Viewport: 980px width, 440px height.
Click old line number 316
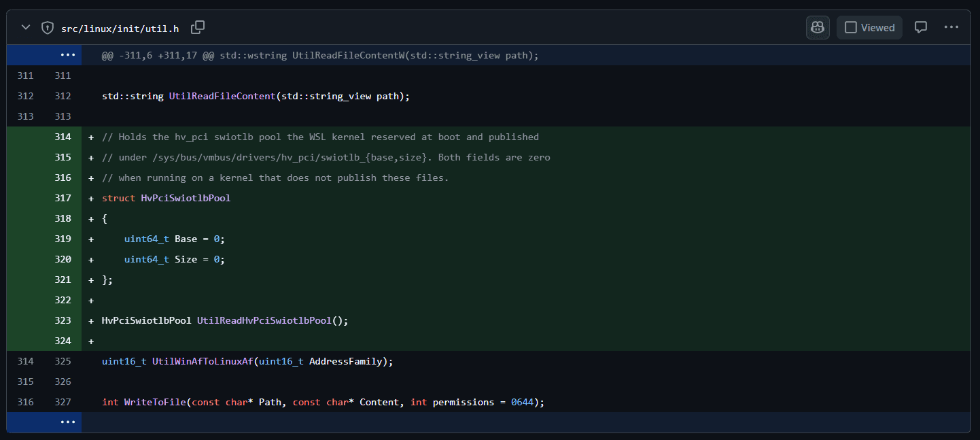26,402
